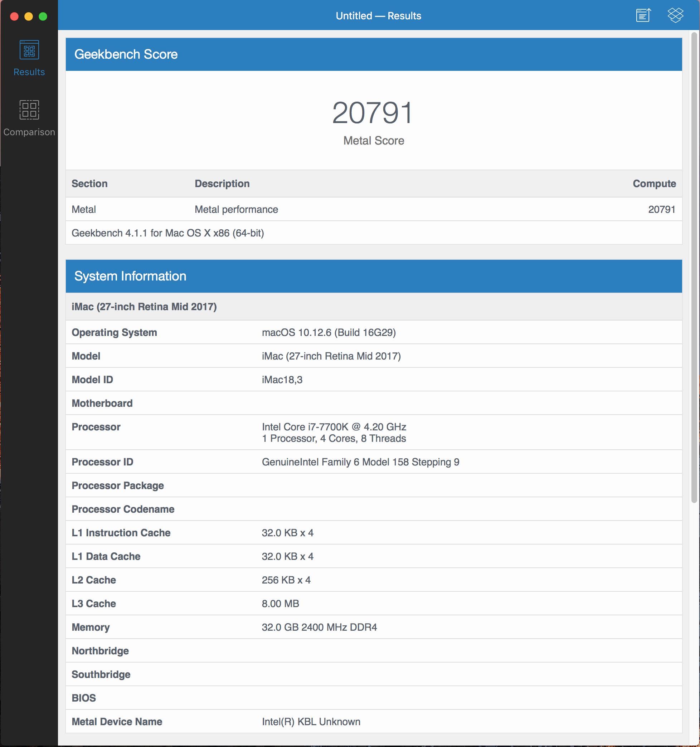Click the Section column header

click(x=89, y=184)
